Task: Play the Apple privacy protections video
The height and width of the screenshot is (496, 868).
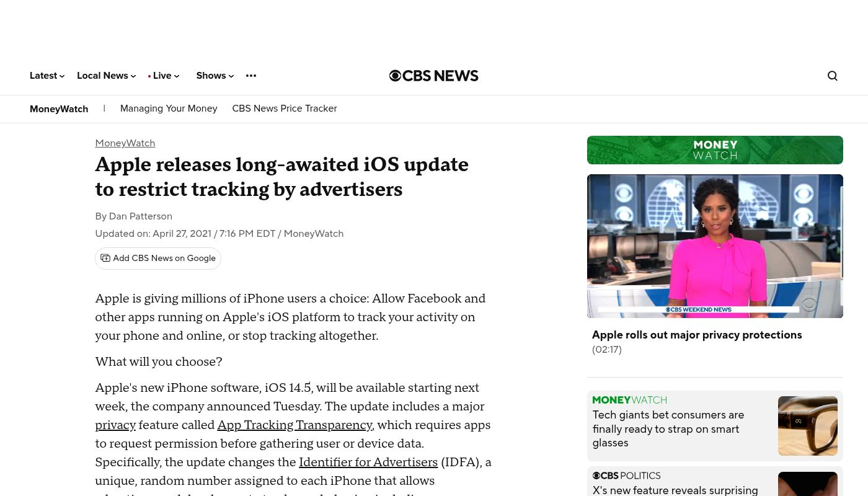Action: 714,246
